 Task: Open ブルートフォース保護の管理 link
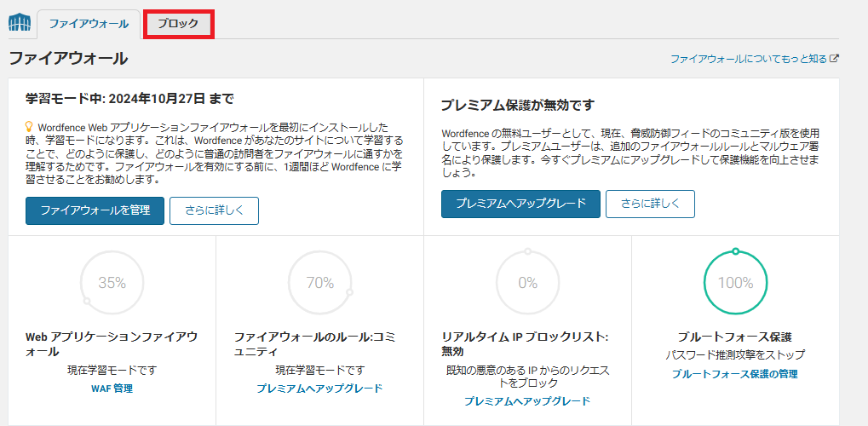pyautogui.click(x=734, y=374)
